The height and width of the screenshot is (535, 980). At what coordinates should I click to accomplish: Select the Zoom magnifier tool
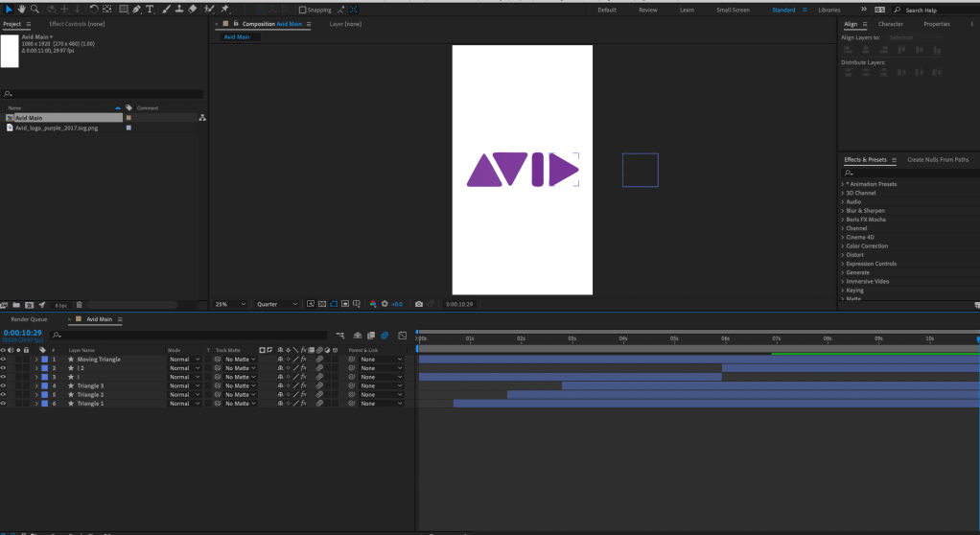(35, 9)
